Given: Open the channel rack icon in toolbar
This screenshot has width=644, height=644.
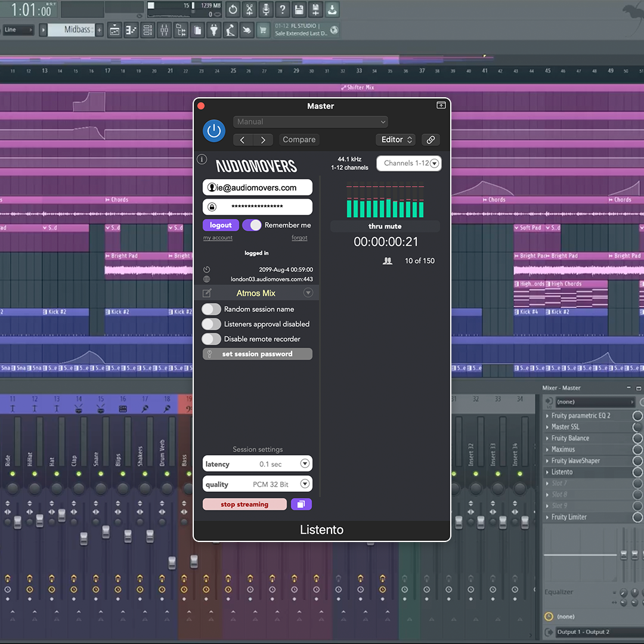Looking at the screenshot, I should tap(147, 30).
